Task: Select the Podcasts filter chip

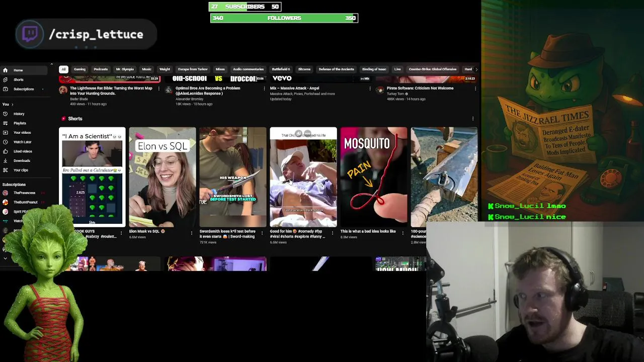Action: coord(101,69)
